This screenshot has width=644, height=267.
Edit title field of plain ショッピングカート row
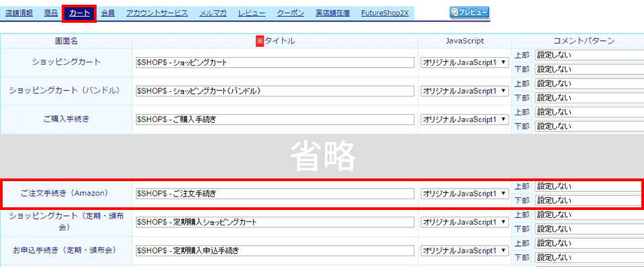[x=275, y=62]
